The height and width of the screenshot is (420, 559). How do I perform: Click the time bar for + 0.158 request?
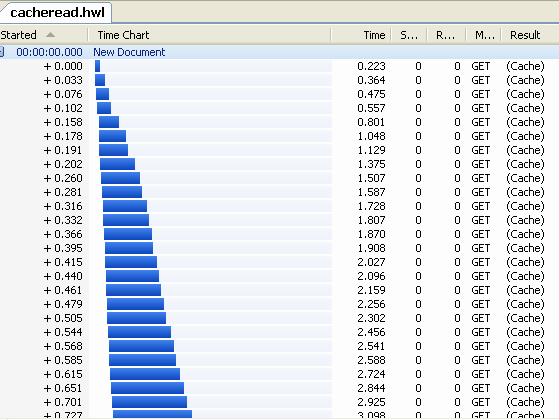click(109, 122)
